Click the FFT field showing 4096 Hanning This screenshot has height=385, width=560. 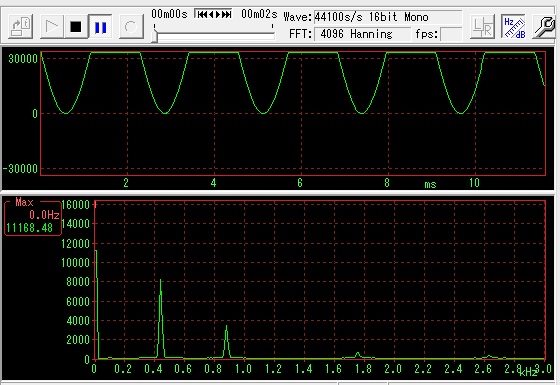pos(362,34)
